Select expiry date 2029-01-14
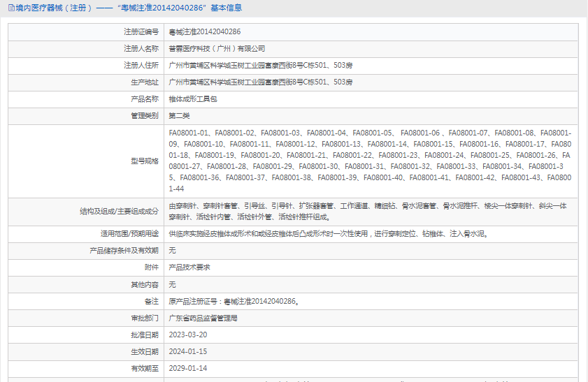 click(x=188, y=369)
